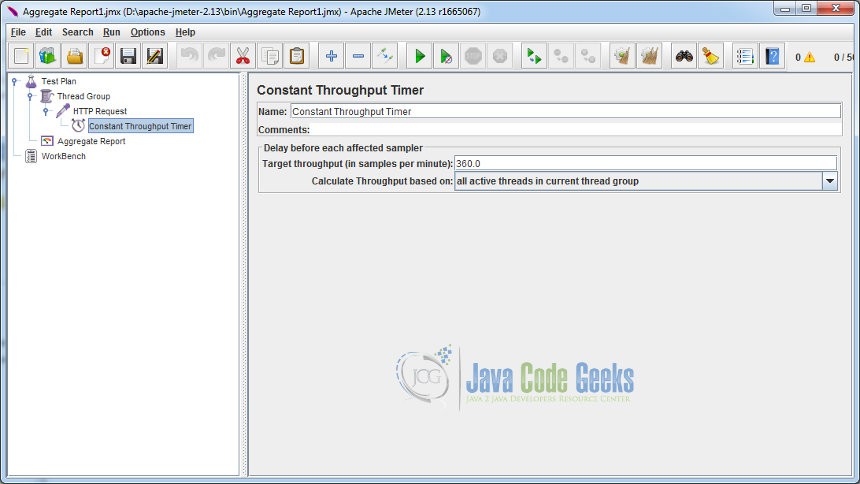Click the Target throughput input field
860x484 pixels.
(x=646, y=164)
